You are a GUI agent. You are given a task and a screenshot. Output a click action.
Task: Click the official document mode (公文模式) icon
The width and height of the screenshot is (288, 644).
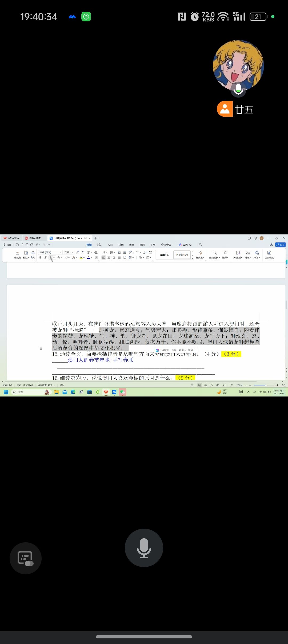269,254
